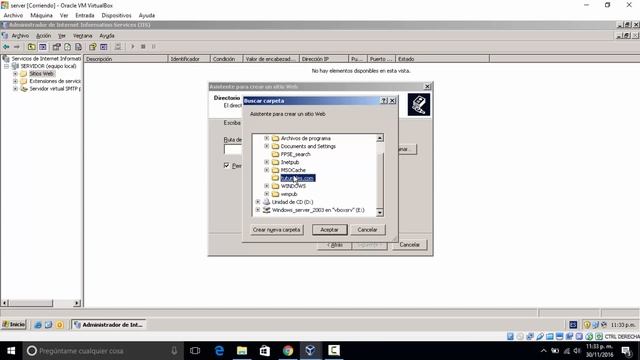This screenshot has height=360, width=640.
Task: Expand the Unidad de CD (D:) node
Action: click(258, 202)
